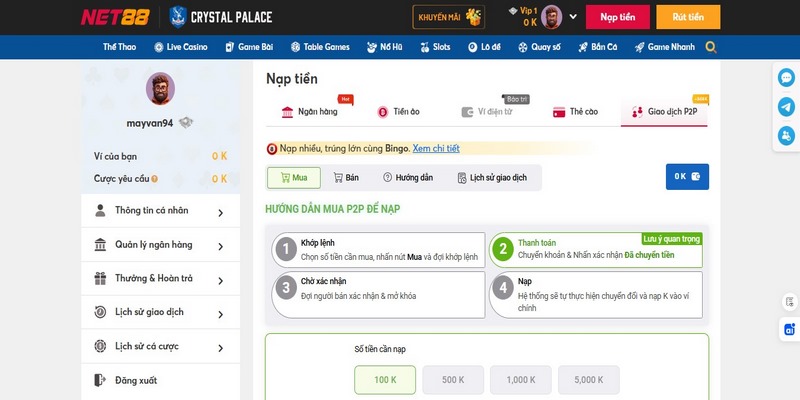
Task: Click the customer support agent icon
Action: point(786,136)
